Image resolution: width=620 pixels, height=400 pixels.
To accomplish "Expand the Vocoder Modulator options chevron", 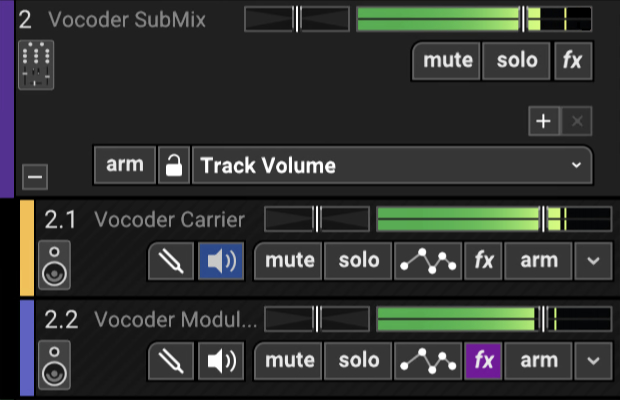I will pos(593,361).
